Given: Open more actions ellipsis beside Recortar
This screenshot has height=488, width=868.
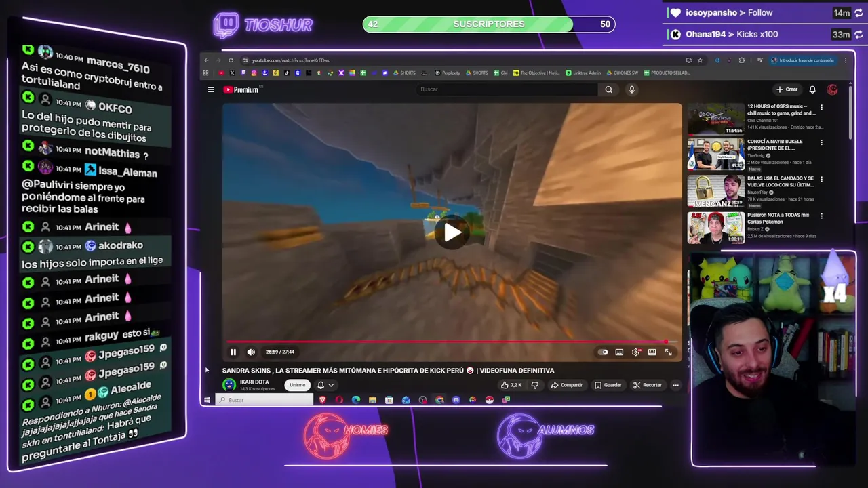Looking at the screenshot, I should (675, 385).
